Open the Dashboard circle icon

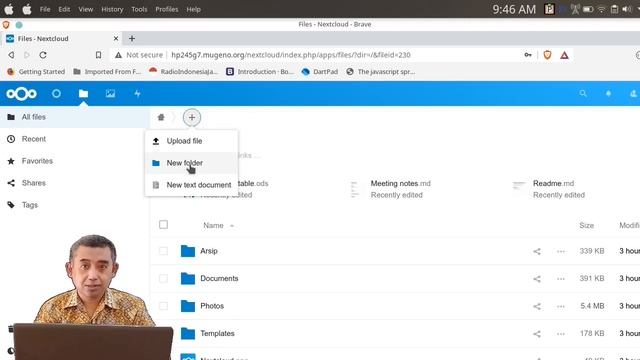point(56,94)
